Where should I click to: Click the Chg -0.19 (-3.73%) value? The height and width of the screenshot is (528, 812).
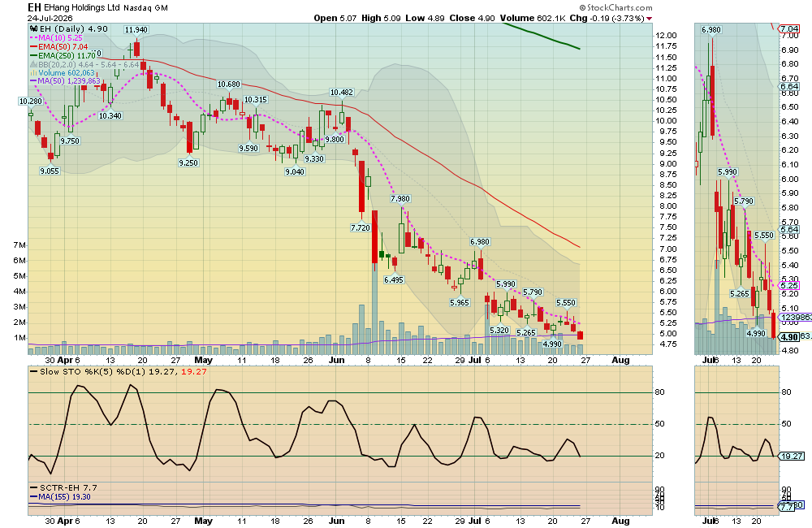tap(607, 18)
